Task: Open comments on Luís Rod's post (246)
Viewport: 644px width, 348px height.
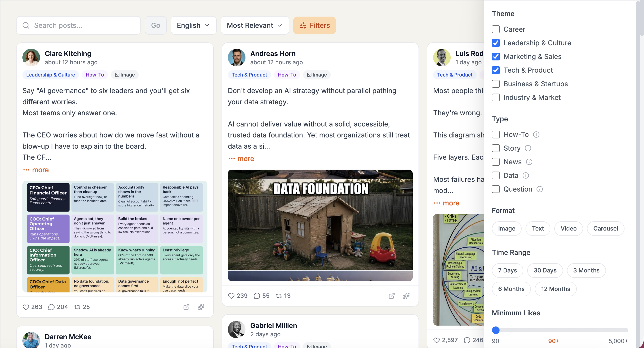Action: point(467,340)
